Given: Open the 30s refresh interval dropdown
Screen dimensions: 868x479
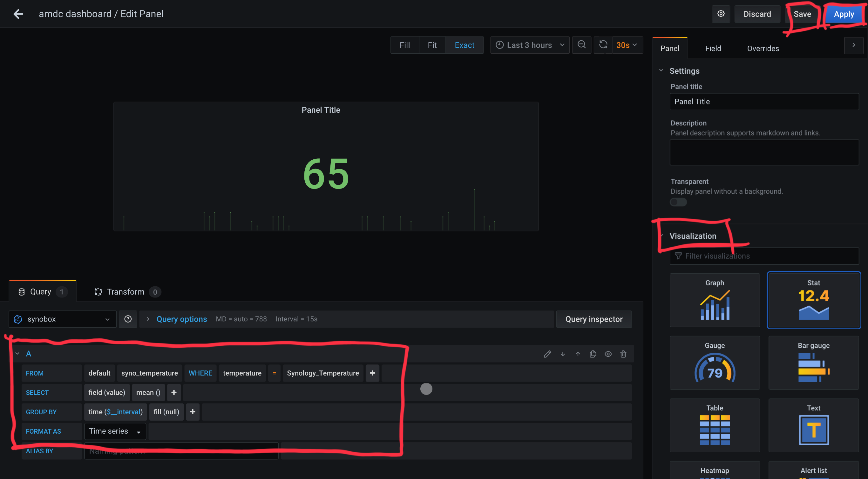Looking at the screenshot, I should [627, 45].
